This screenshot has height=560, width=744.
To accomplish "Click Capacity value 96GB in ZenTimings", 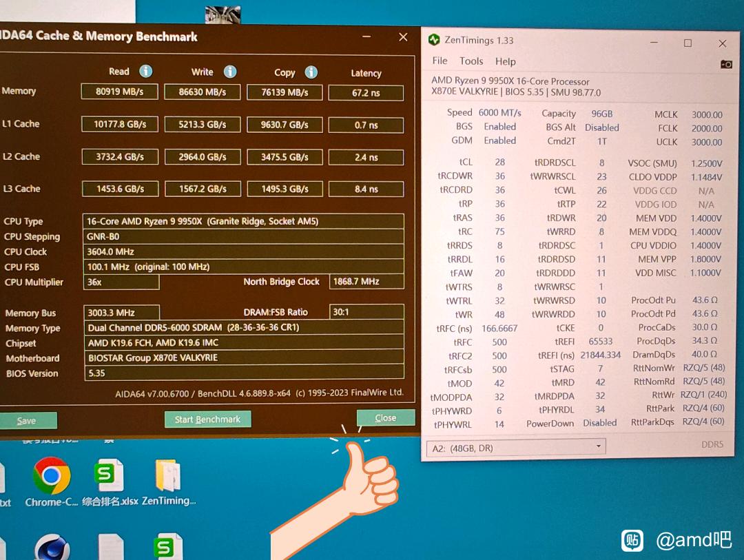I will click(601, 114).
